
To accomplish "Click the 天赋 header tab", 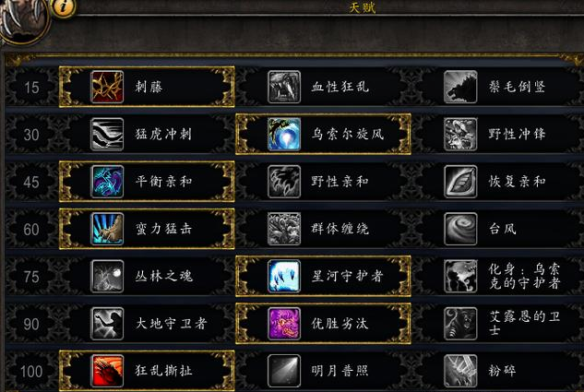I will tap(362, 7).
